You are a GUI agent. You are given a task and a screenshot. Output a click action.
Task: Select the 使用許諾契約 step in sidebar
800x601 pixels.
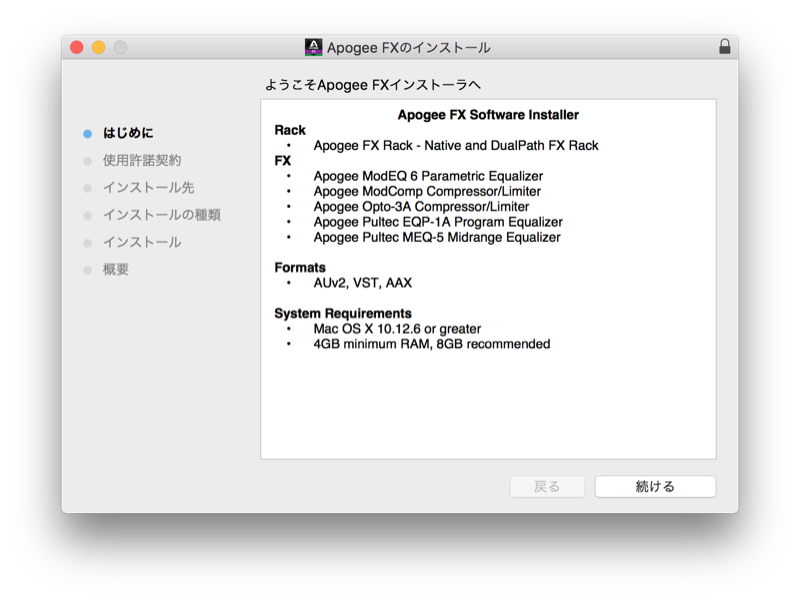point(142,160)
